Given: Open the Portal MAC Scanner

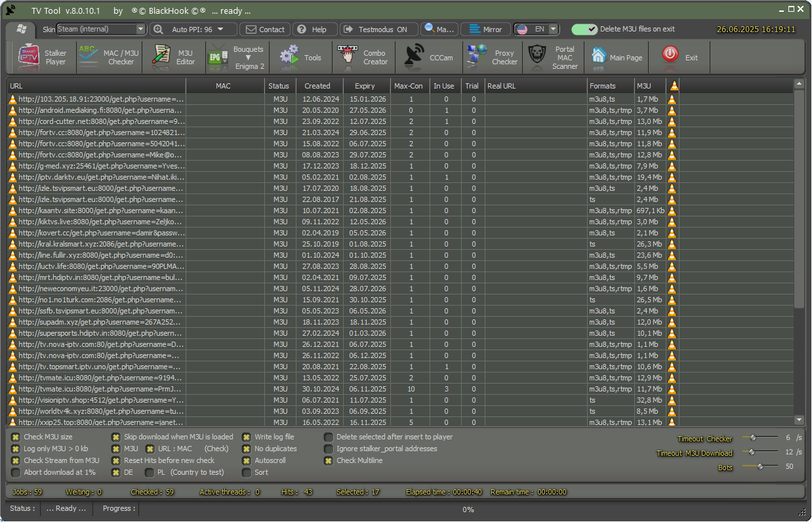Looking at the screenshot, I should coord(554,58).
